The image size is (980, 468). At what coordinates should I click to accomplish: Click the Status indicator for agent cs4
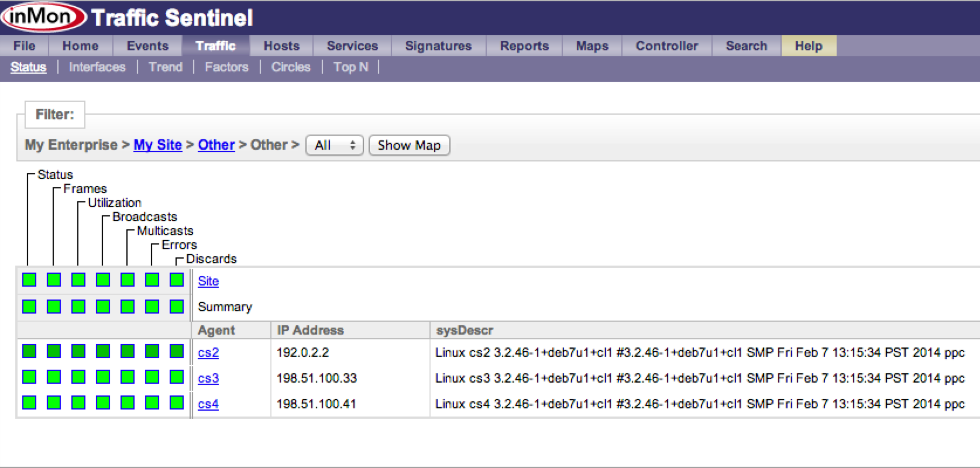click(x=29, y=403)
